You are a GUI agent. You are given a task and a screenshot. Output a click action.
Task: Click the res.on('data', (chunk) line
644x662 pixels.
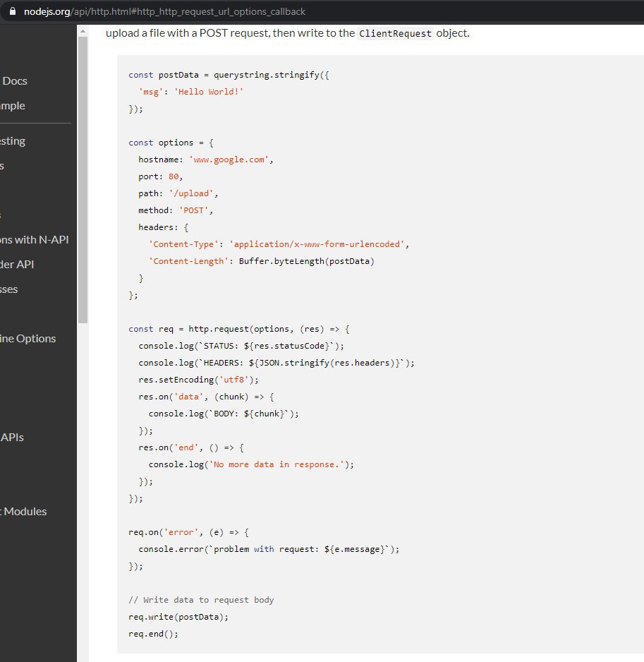[x=206, y=397]
